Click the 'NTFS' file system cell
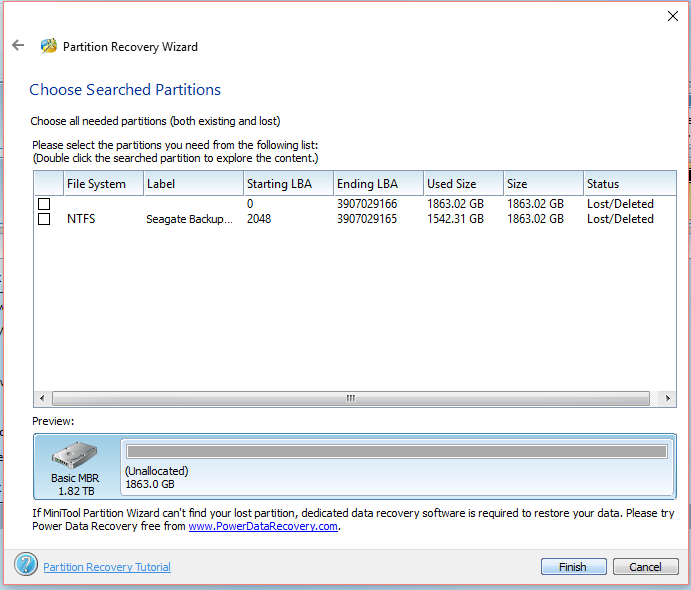The width and height of the screenshot is (691, 590). (x=81, y=219)
